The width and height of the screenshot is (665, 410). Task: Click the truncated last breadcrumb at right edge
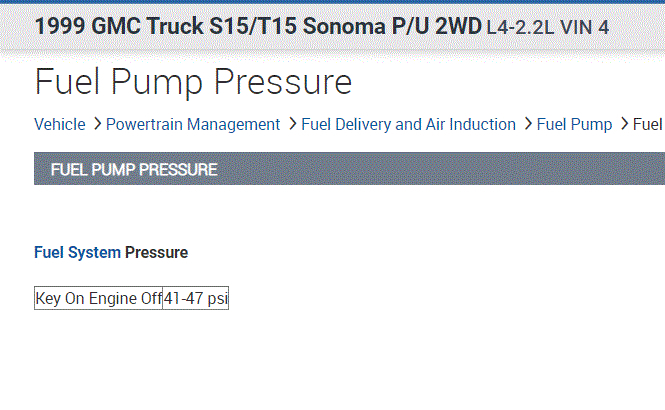[649, 125]
